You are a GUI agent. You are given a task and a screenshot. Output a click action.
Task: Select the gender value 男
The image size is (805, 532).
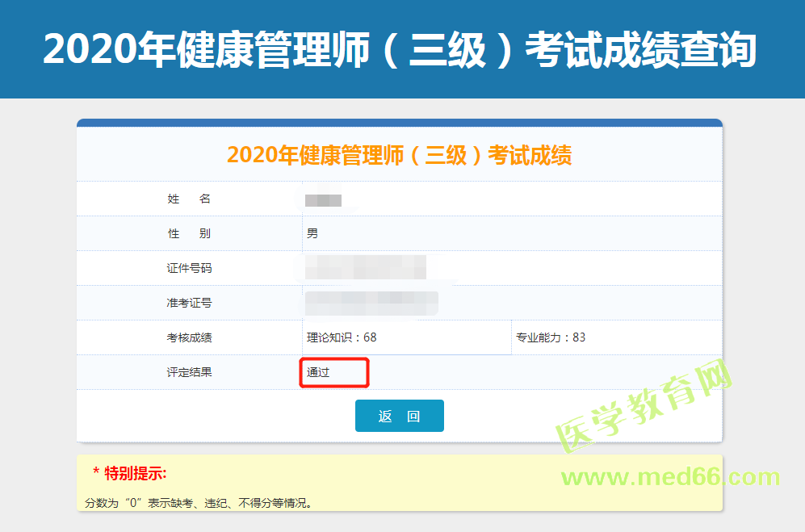pos(312,233)
